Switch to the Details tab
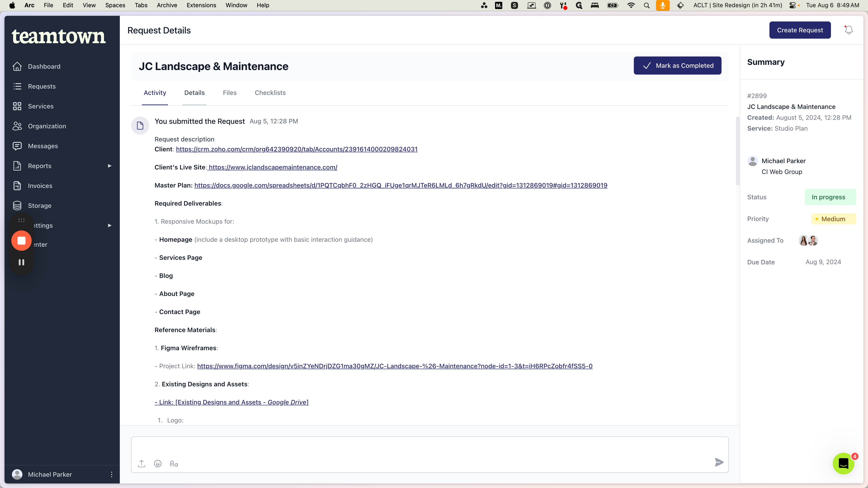Image resolution: width=868 pixels, height=488 pixels. [194, 93]
